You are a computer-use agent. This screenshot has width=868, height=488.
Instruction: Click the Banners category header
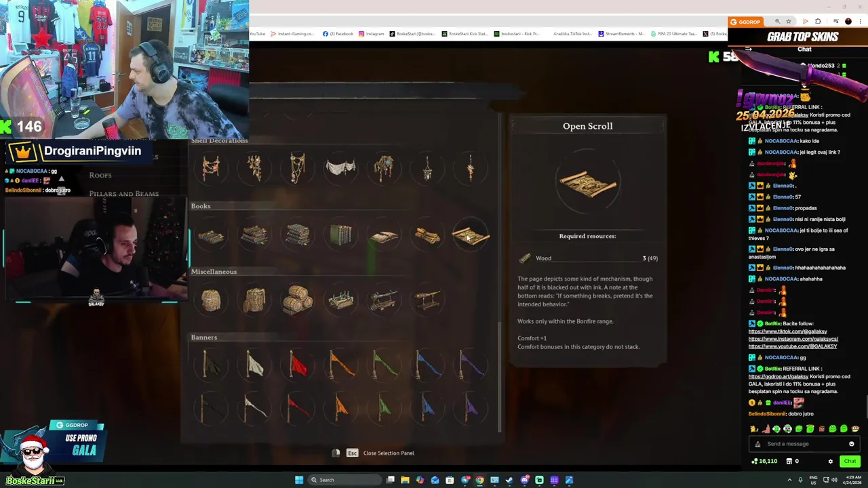coord(204,338)
